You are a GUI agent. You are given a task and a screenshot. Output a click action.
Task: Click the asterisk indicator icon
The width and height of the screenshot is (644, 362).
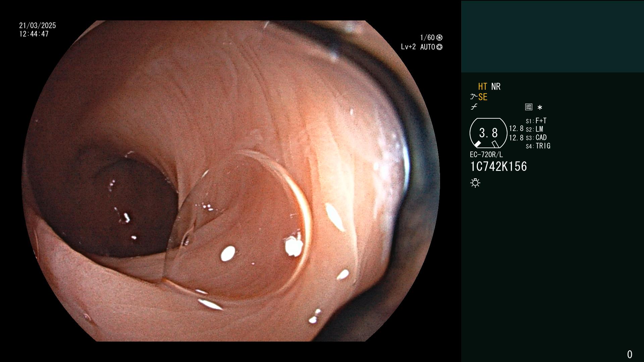[540, 107]
